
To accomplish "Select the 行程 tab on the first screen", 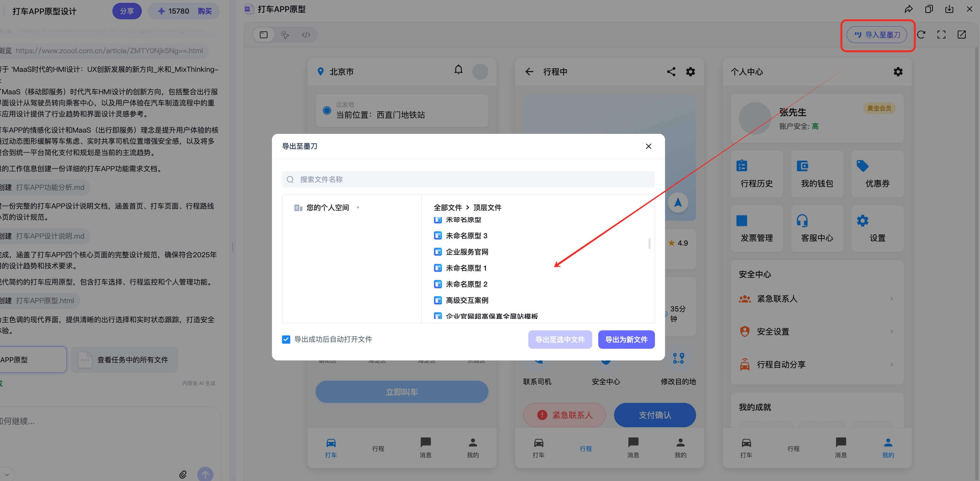I will point(378,449).
